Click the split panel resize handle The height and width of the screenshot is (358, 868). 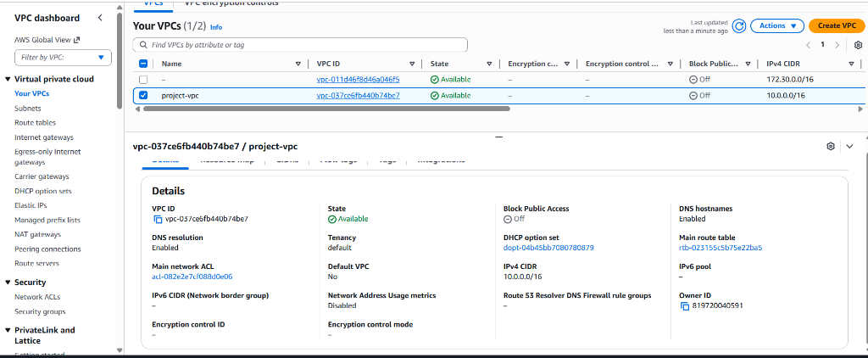coord(498,137)
